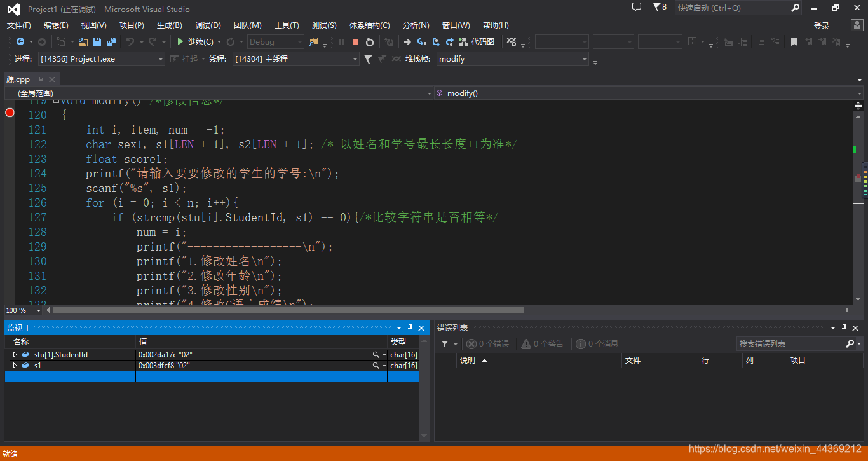Open the Stack Frame dropdown modify

click(513, 58)
